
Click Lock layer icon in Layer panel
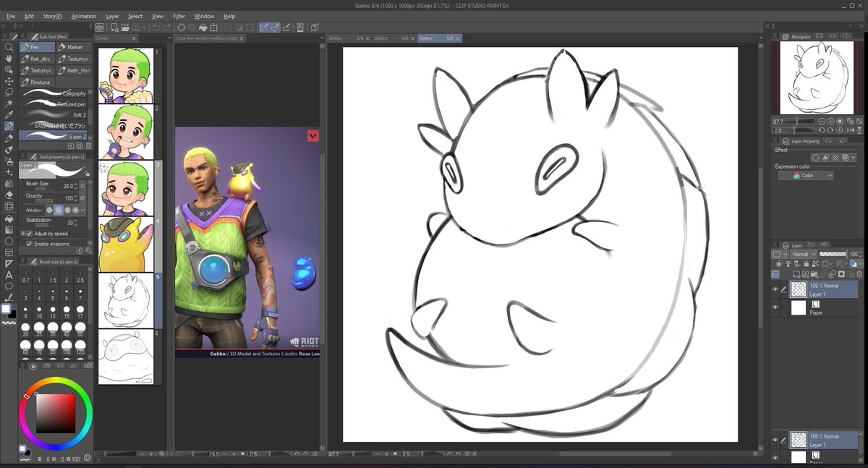pyautogui.click(x=805, y=264)
